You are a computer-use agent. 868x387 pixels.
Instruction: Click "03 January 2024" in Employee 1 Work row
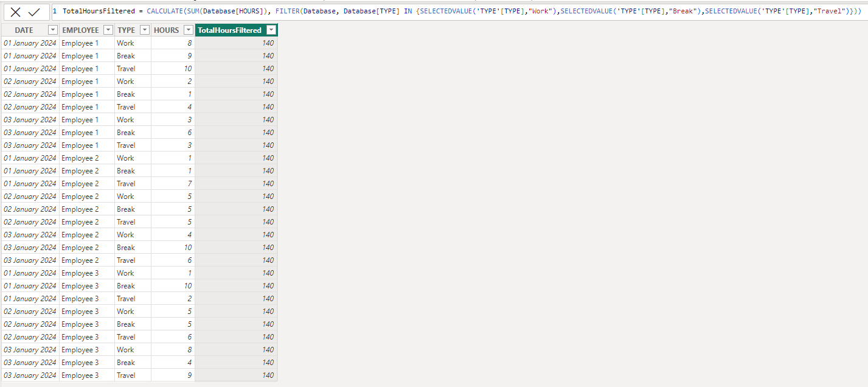coord(30,120)
